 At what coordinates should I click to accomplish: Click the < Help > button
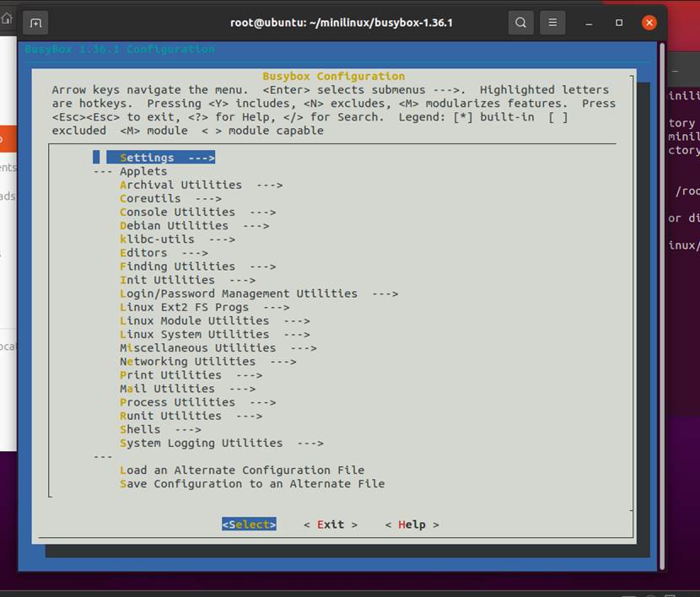pos(412,524)
